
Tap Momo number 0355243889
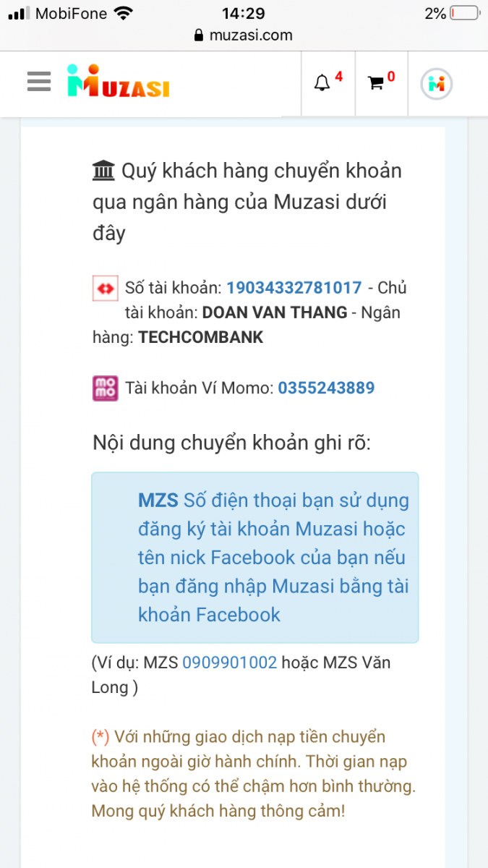click(326, 388)
